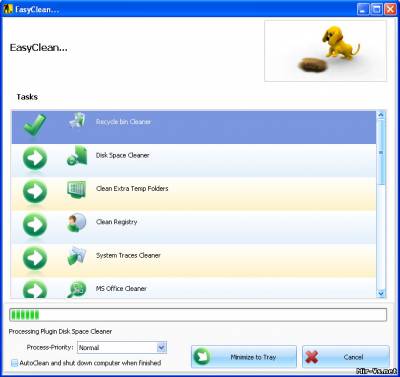
Task: Minimize the EasyClean window
Action: [363, 9]
